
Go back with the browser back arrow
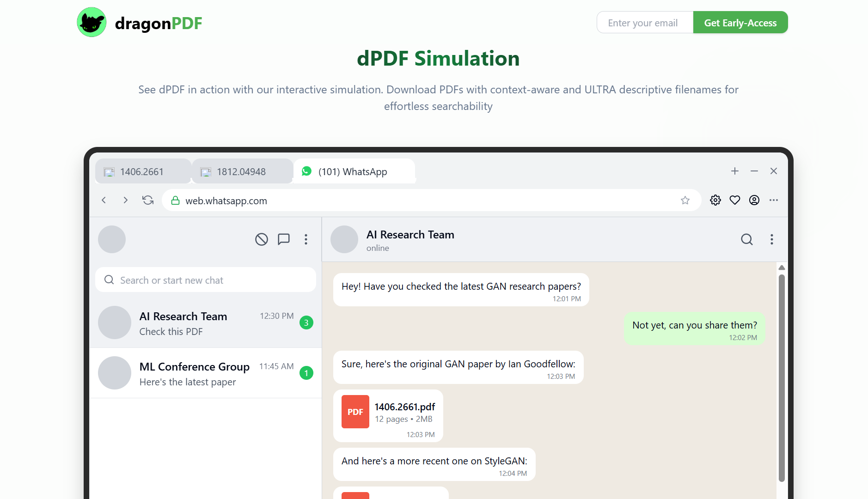tap(104, 200)
